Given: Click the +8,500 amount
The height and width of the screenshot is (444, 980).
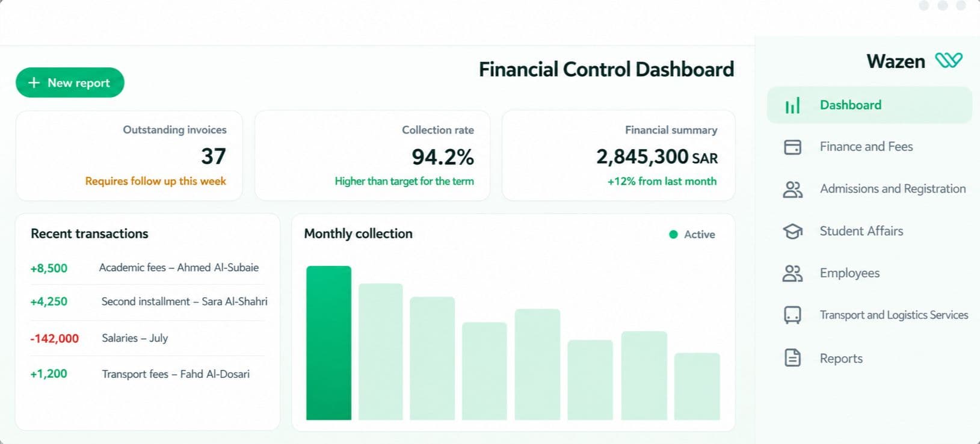Looking at the screenshot, I should [49, 268].
